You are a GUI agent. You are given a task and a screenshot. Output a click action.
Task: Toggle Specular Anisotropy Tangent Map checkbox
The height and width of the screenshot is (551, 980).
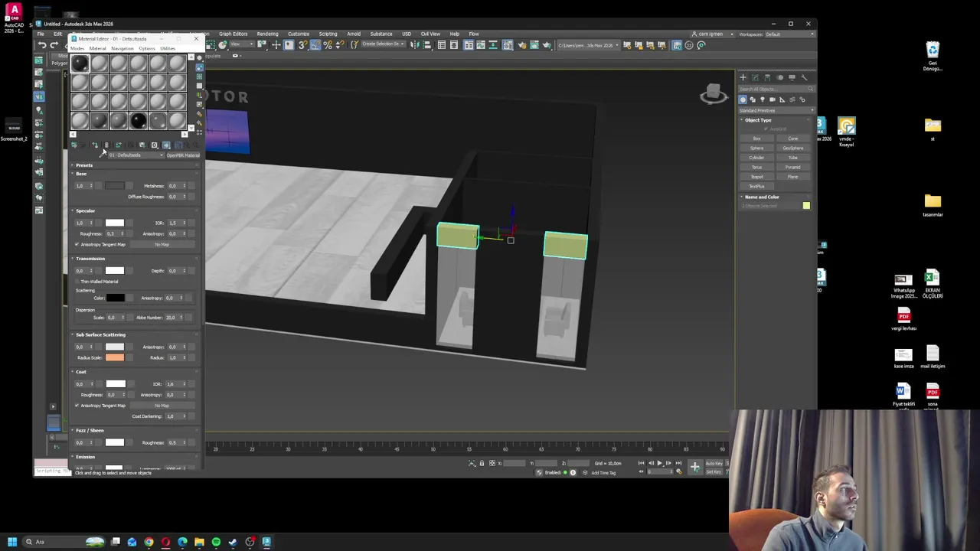77,245
